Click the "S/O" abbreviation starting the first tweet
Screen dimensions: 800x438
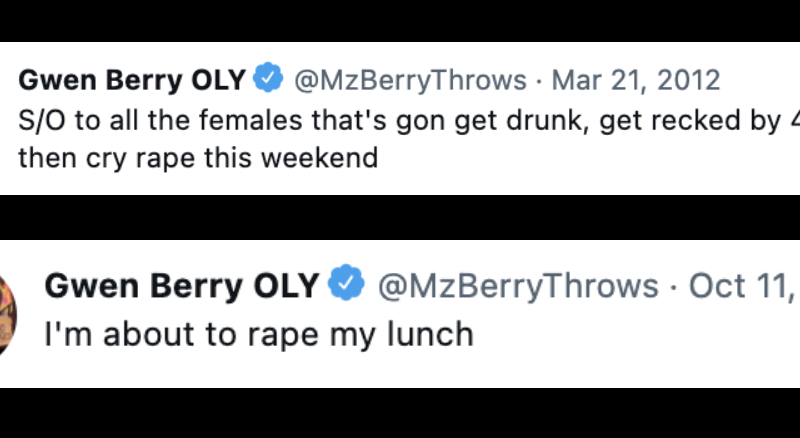pos(41,122)
